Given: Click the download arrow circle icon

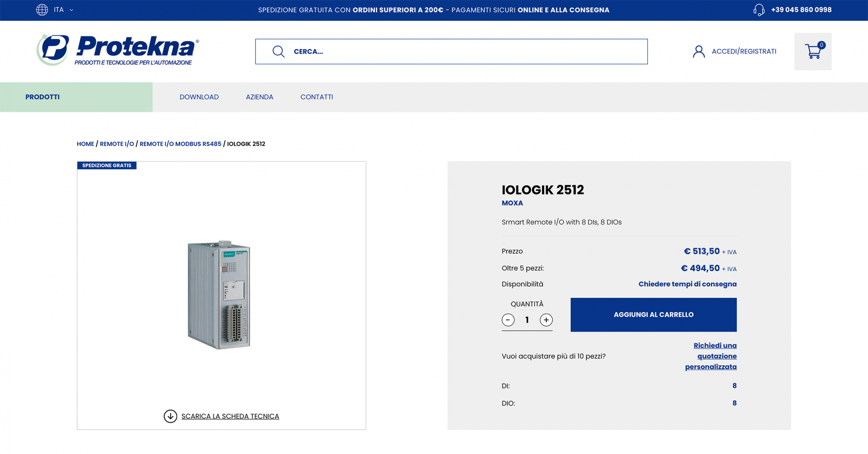Looking at the screenshot, I should pyautogui.click(x=170, y=416).
